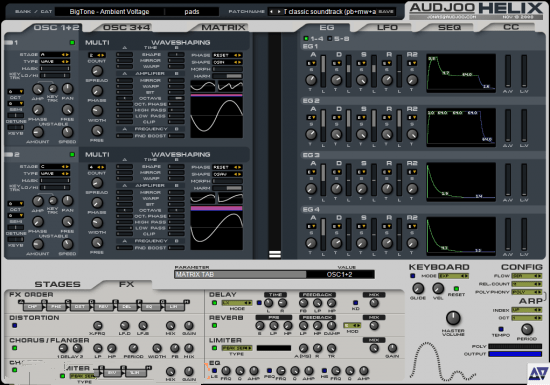The image size is (550, 385).
Task: Click the MASTER VOLUME knob
Action: coord(453,318)
